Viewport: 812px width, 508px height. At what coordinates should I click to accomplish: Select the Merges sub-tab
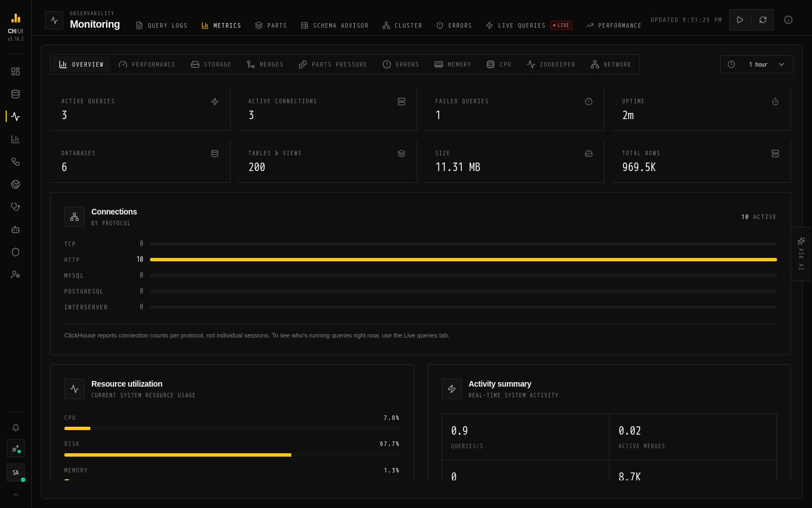pyautogui.click(x=265, y=64)
